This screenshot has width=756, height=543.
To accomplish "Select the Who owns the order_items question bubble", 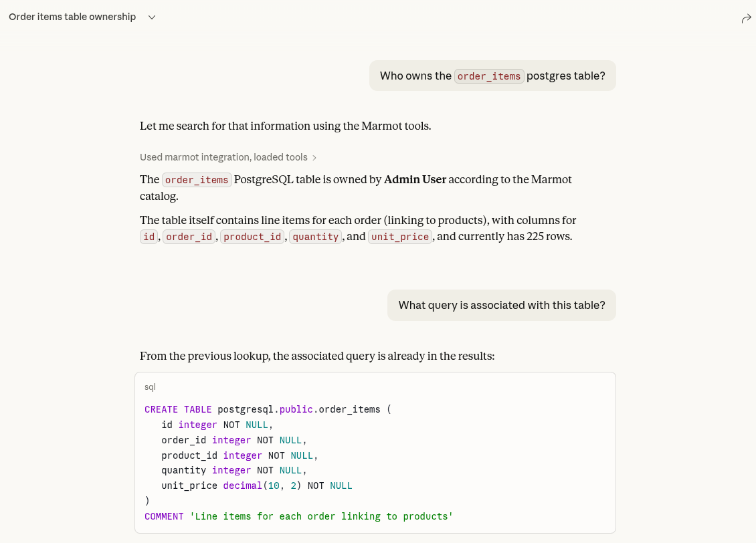I will [x=492, y=75].
